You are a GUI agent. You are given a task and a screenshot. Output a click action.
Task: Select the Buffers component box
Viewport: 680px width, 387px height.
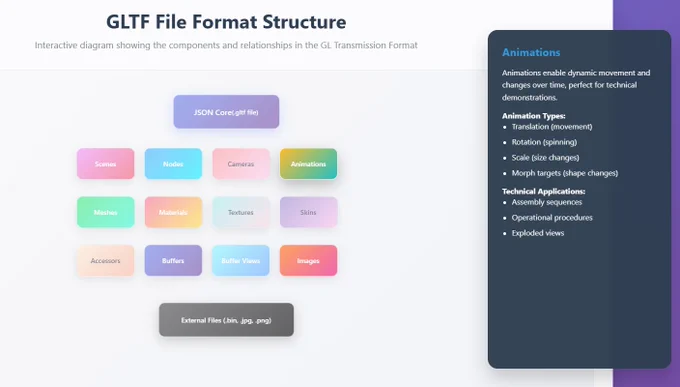[173, 260]
